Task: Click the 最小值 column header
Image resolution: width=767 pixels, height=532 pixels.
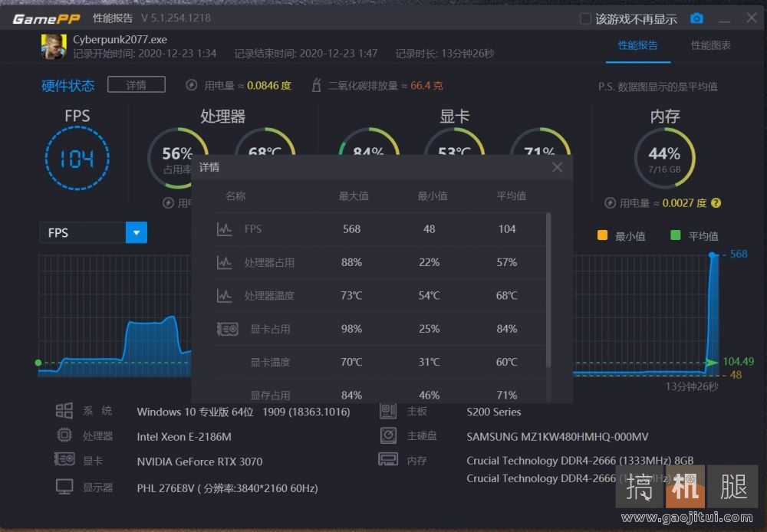Action: tap(433, 196)
